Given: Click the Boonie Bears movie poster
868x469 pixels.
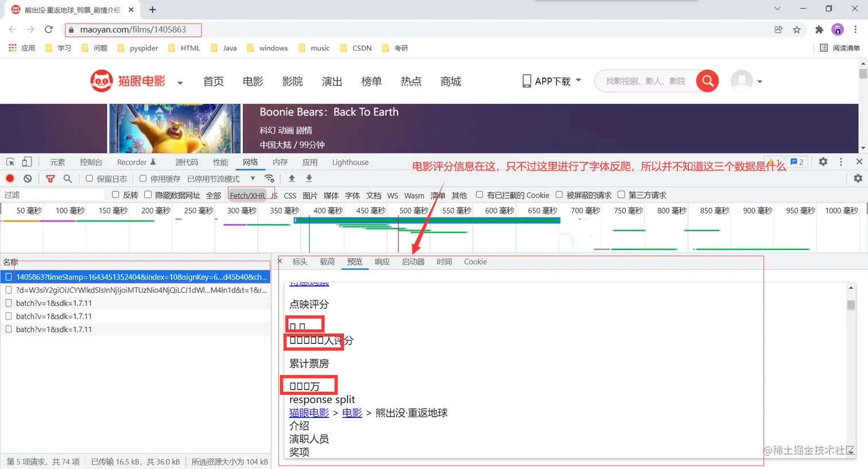Looking at the screenshot, I should [x=175, y=128].
